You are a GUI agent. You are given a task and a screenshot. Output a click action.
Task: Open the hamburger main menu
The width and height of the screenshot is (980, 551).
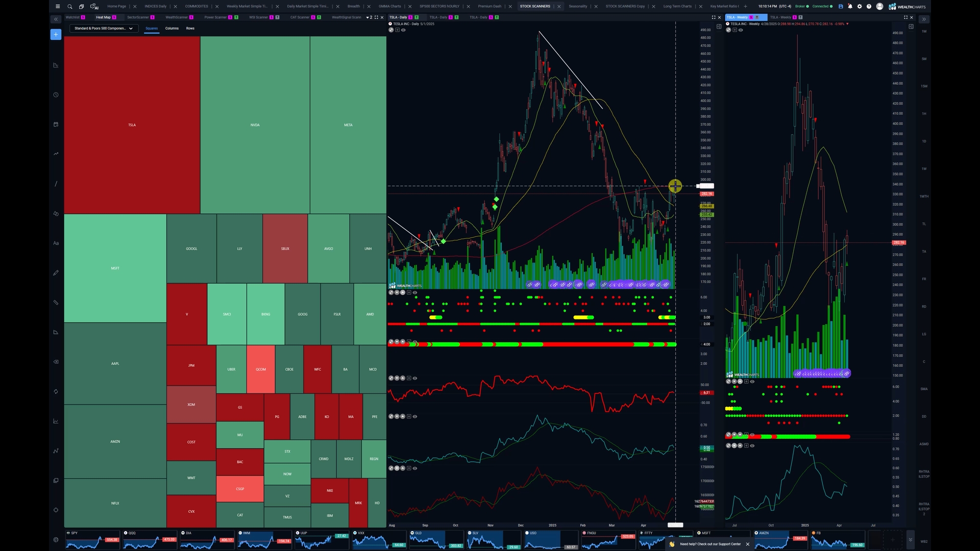coord(58,7)
